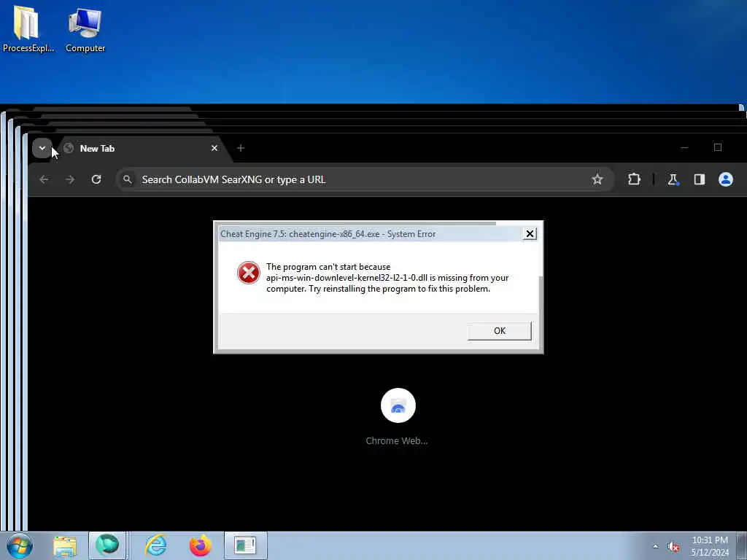Maximize the Chrome browser window
The image size is (747, 560).
pos(718,147)
